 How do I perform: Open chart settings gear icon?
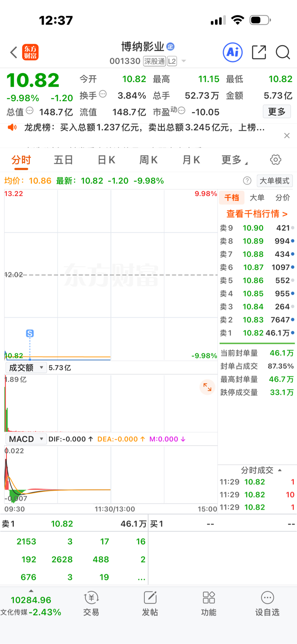coord(275,159)
